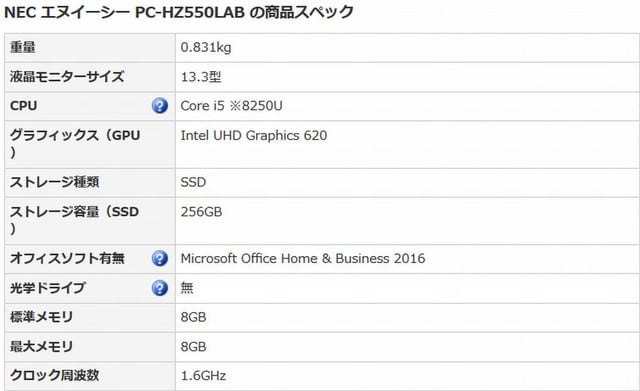Select the 無 optical drive value
640x391 pixels.
tap(187, 288)
